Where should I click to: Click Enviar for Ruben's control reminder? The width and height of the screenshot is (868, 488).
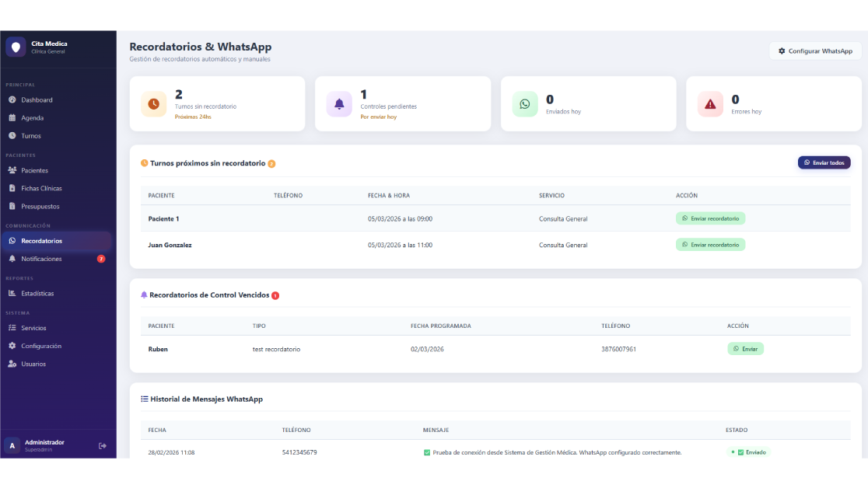pos(745,349)
